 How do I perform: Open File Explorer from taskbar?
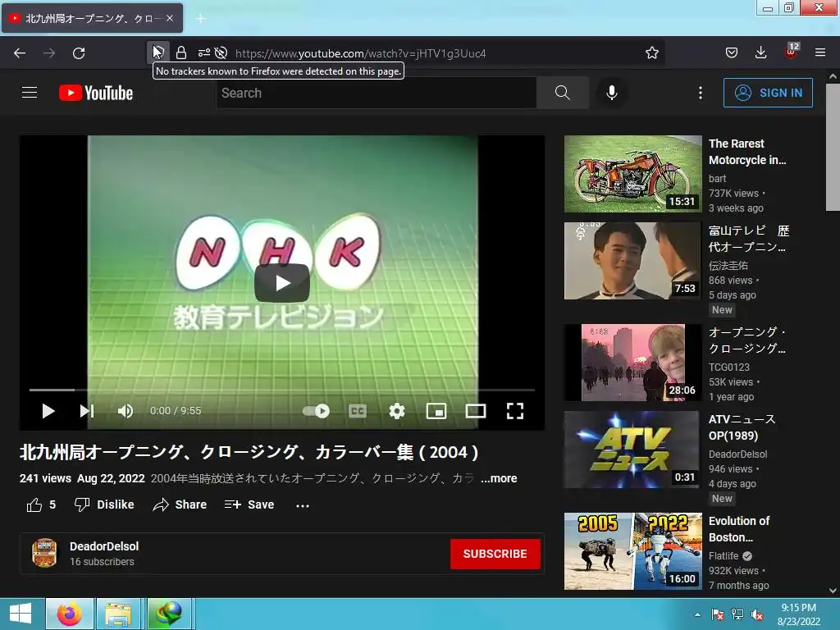118,614
